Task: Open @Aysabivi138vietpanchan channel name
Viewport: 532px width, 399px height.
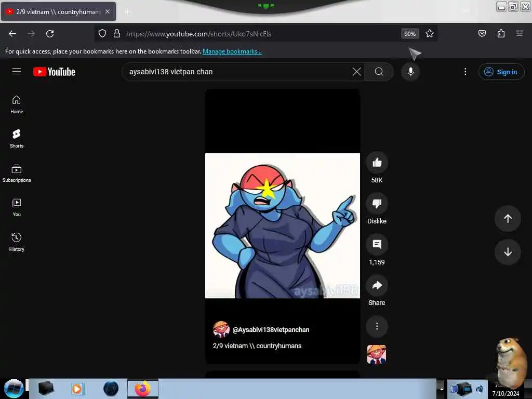Action: 271,329
